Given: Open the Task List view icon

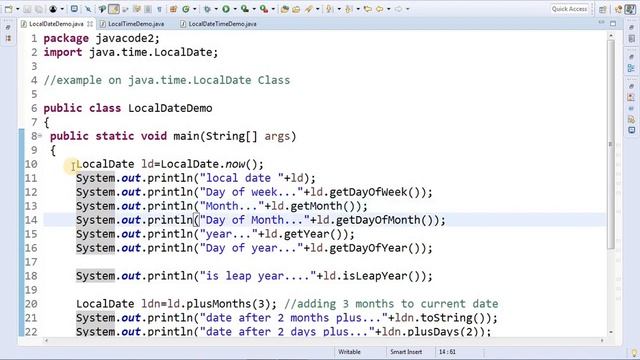Looking at the screenshot, I should coord(631,38).
